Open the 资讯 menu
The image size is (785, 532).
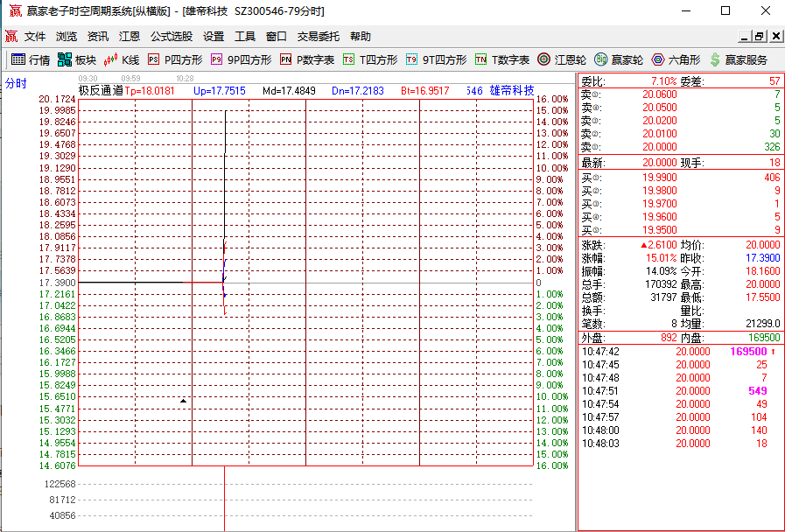pyautogui.click(x=98, y=37)
